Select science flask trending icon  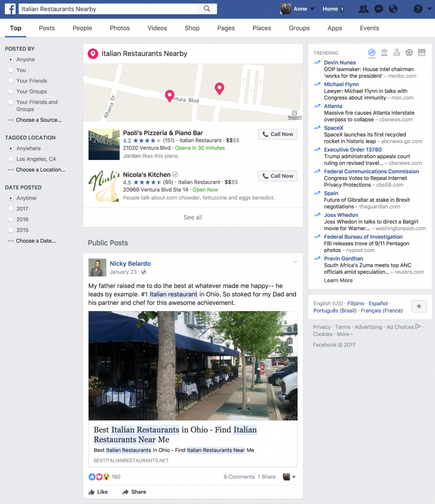pos(397,52)
